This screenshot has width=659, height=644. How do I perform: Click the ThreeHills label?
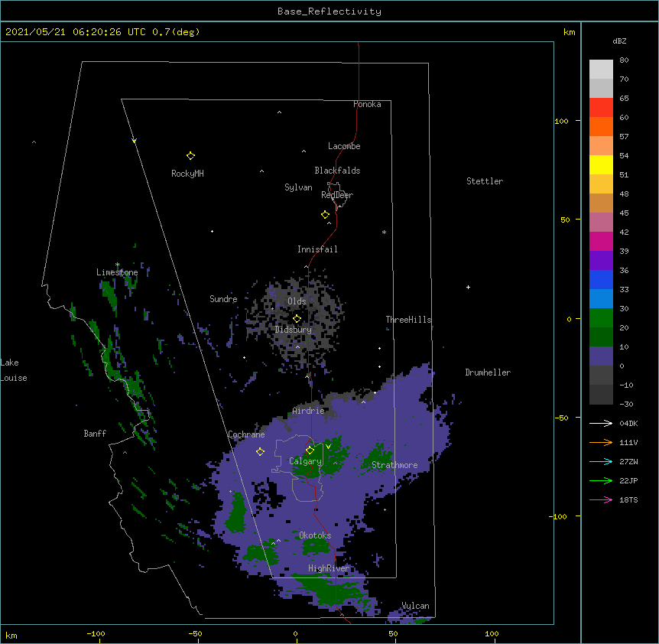408,320
